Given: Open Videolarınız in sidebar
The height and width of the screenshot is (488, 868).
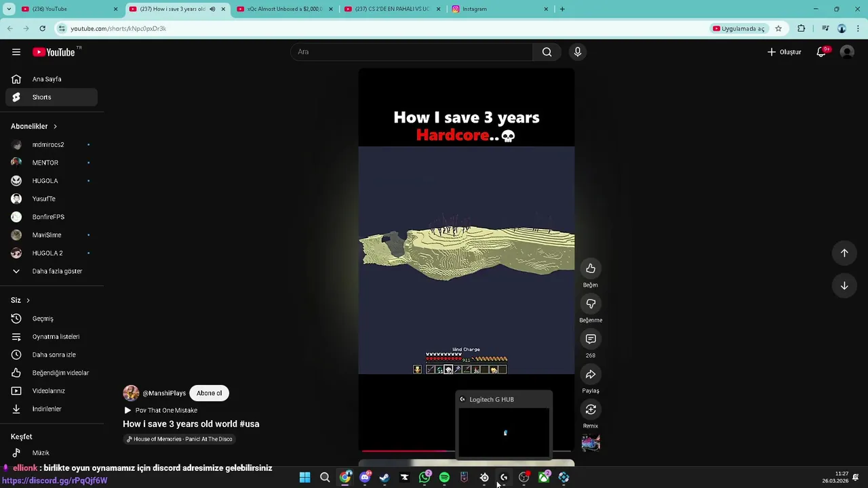Looking at the screenshot, I should tap(52, 391).
